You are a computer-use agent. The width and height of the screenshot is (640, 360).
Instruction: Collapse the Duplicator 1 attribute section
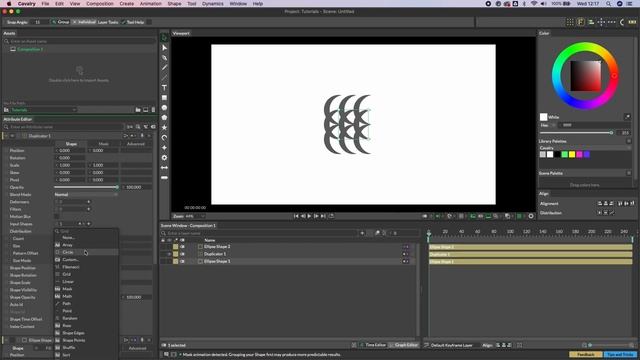pyautogui.click(x=6, y=136)
